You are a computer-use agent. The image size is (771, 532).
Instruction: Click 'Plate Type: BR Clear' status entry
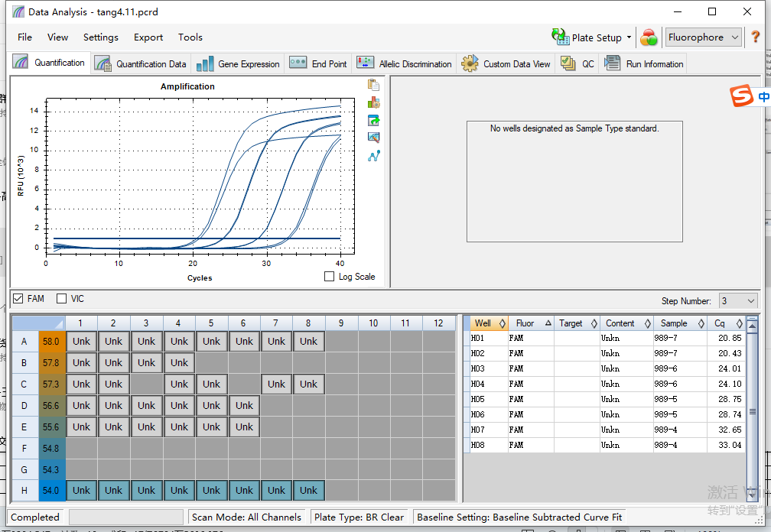point(359,517)
